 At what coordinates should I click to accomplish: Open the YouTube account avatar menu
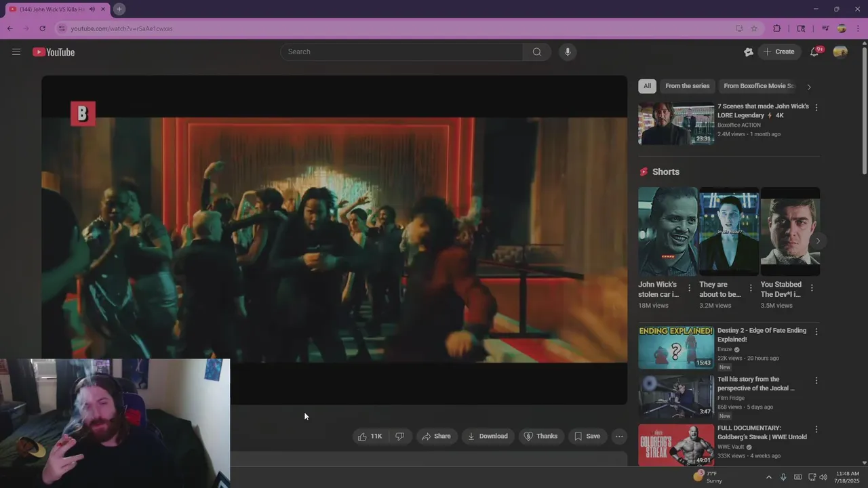pos(840,52)
